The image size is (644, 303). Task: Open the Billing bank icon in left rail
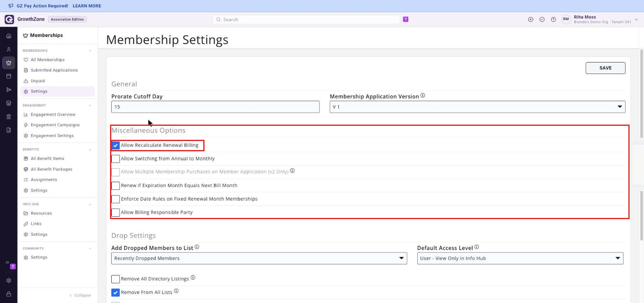point(9,117)
